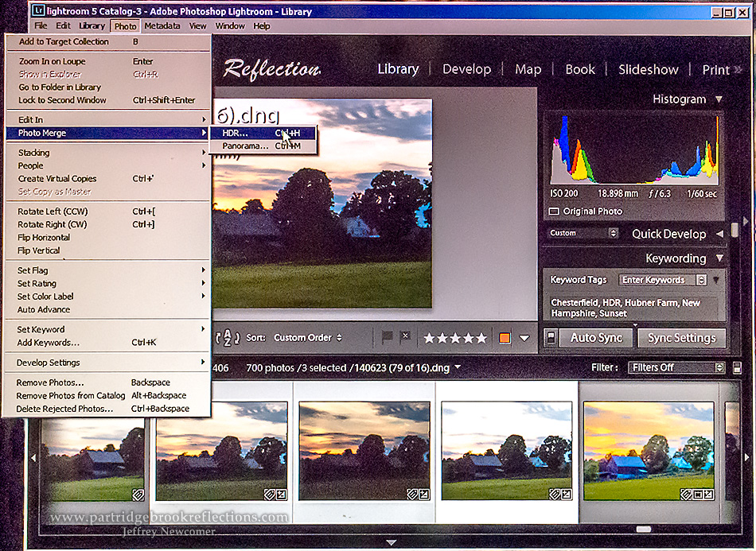This screenshot has height=551, width=756.
Task: Click the orange color label swatch
Action: [x=505, y=338]
